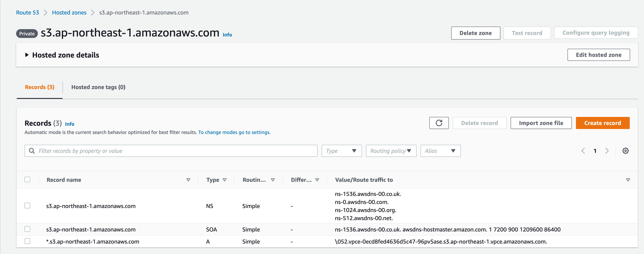
Task: Open the Routing policy filter dropdown
Action: click(x=391, y=151)
